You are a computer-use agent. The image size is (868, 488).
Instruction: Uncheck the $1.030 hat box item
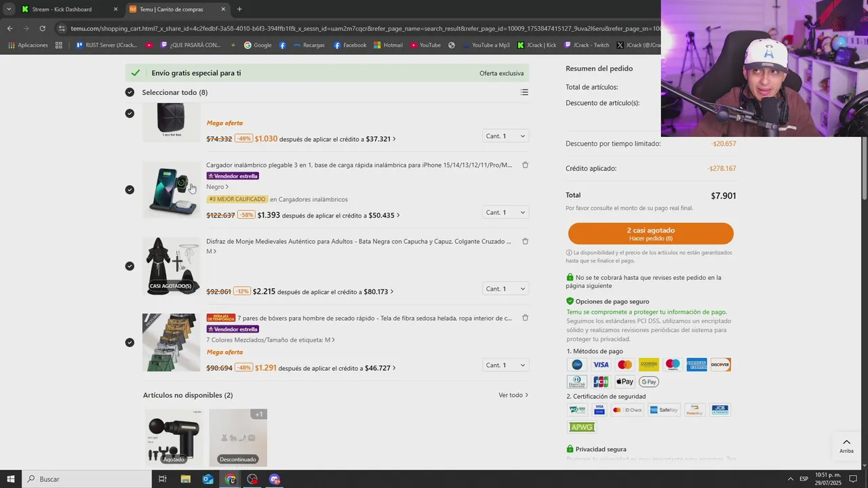(130, 113)
